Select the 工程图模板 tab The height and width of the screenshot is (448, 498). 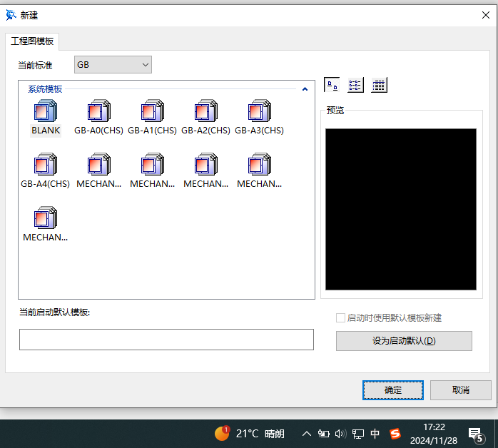coord(32,41)
